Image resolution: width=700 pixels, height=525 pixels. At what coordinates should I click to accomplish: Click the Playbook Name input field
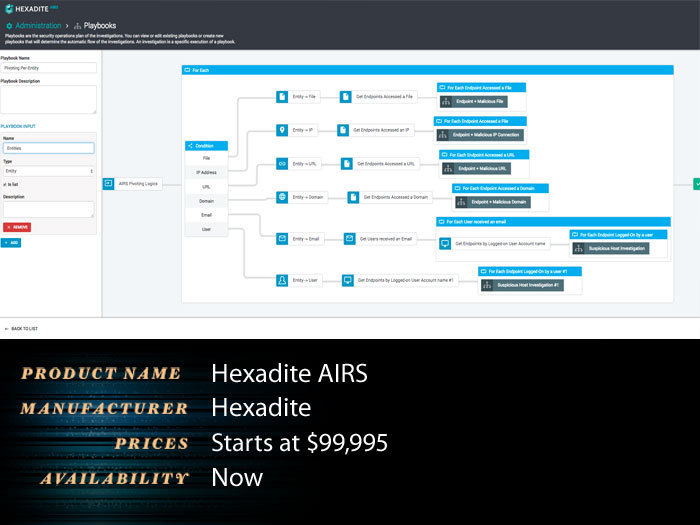tap(49, 68)
